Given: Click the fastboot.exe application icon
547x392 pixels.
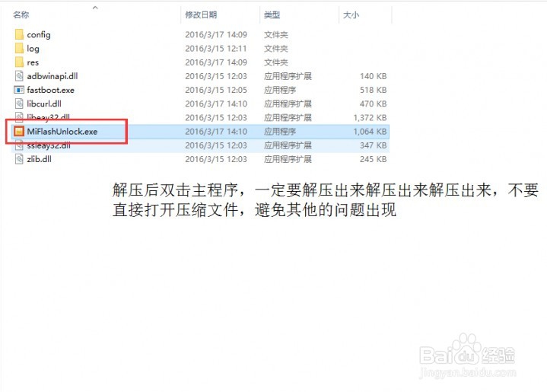Looking at the screenshot, I should (x=19, y=90).
